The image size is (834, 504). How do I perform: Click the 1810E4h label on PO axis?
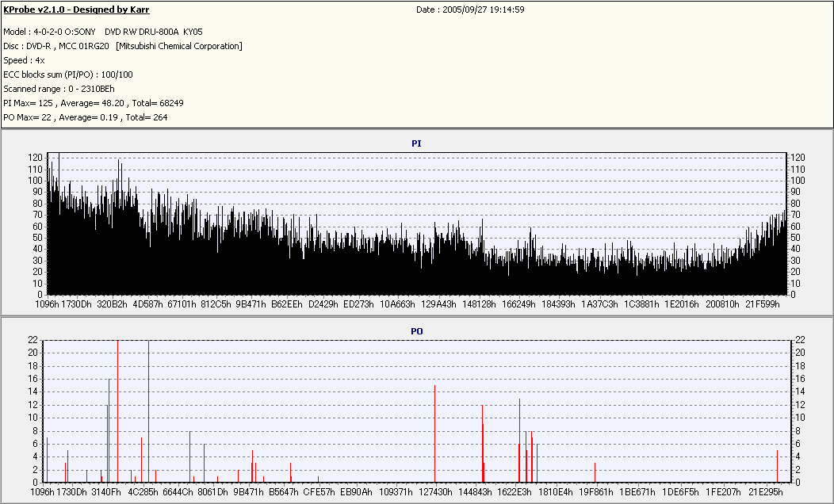tap(556, 492)
